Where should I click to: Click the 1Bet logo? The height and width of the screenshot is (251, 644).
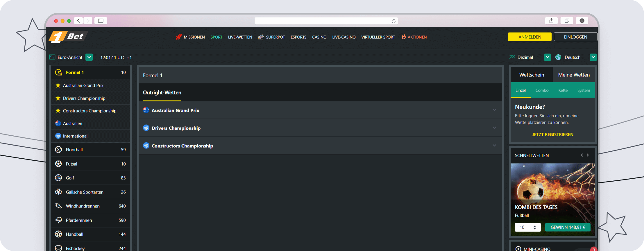(x=68, y=37)
